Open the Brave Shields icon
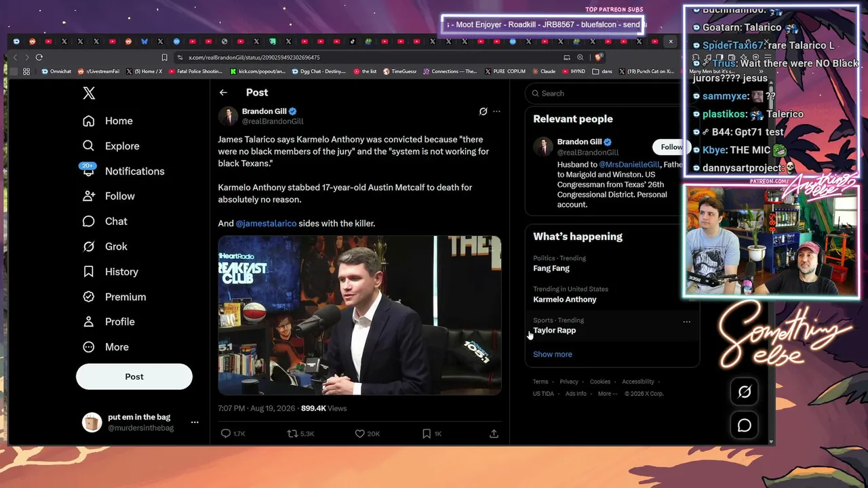 point(598,58)
